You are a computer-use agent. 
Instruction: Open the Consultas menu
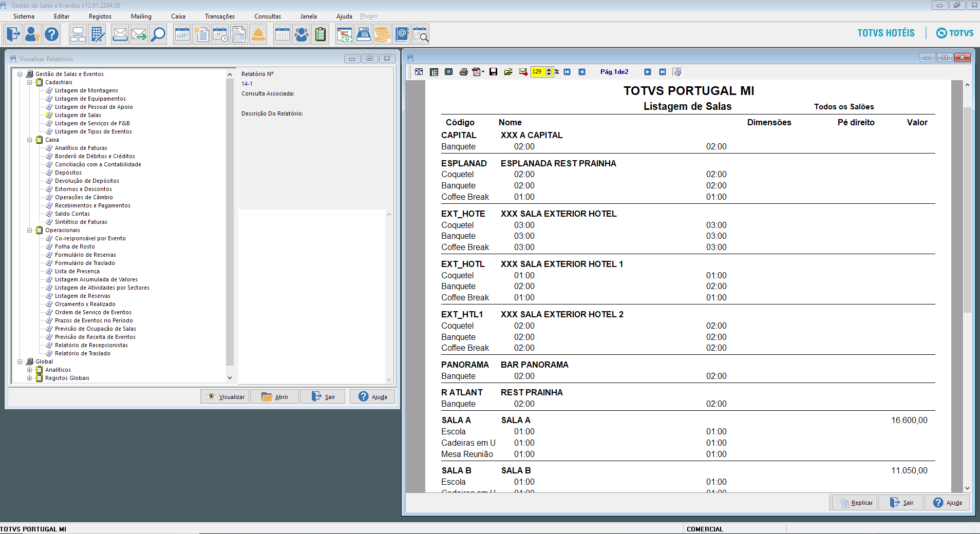click(267, 16)
